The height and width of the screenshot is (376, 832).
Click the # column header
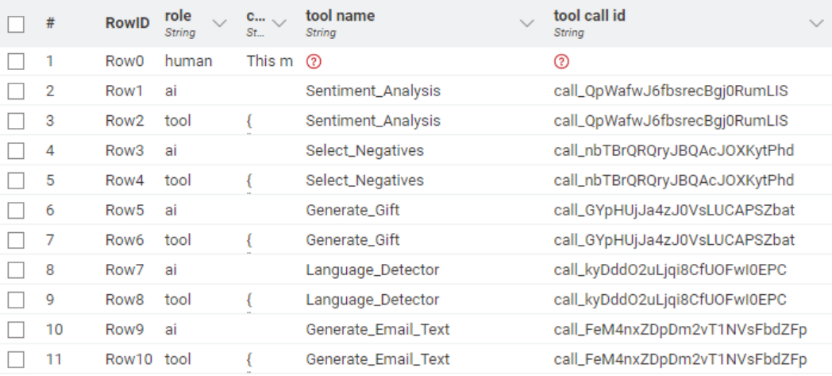coord(50,23)
